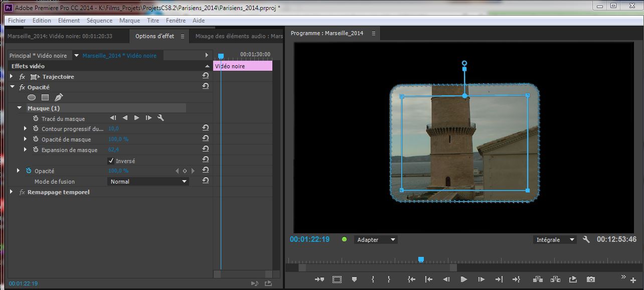Track selected mask forward
Image resolution: width=644 pixels, height=290 pixels.
(136, 118)
